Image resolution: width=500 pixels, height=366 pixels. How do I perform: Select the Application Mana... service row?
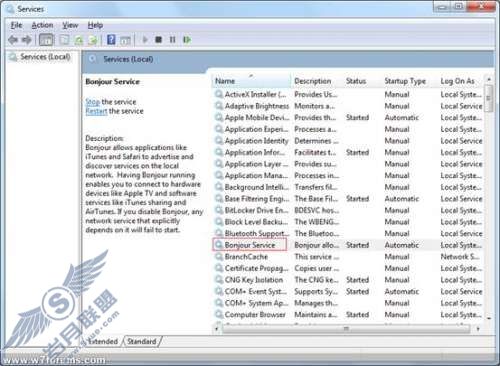pos(348,175)
